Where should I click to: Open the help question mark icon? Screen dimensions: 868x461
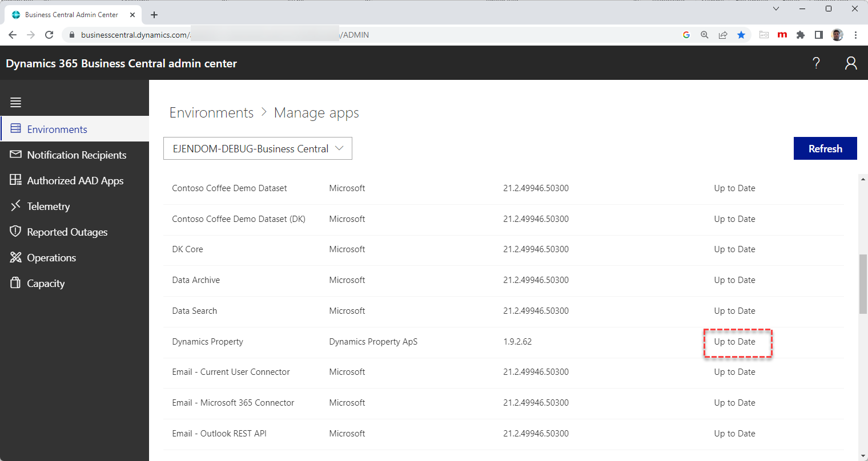point(816,63)
